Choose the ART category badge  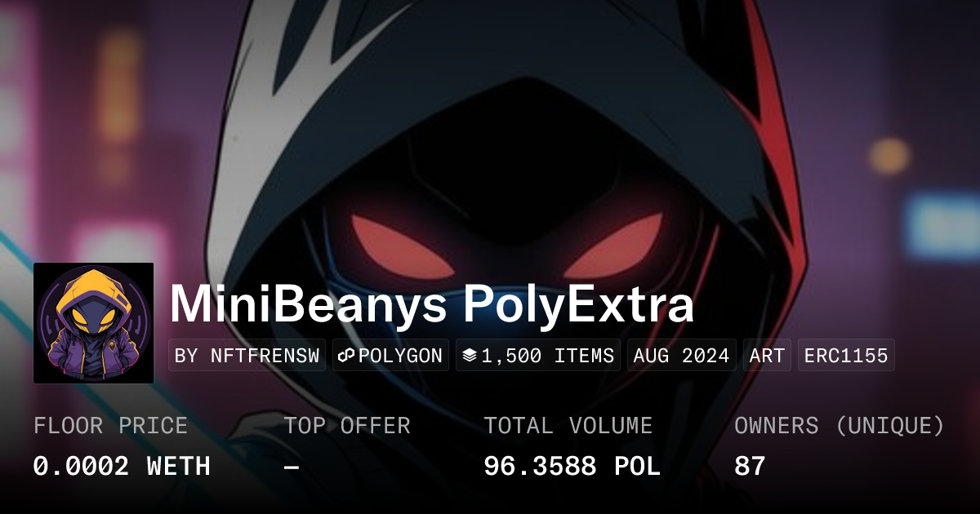tap(767, 356)
